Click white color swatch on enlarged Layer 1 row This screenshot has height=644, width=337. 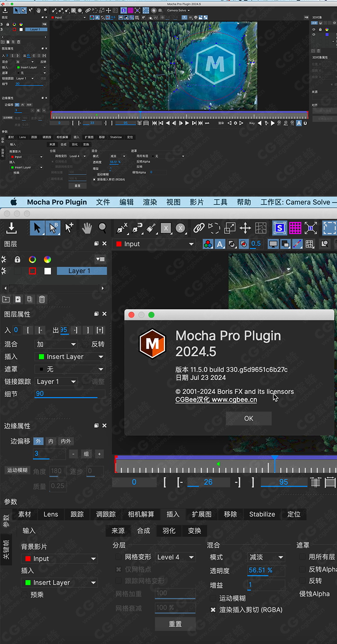pyautogui.click(x=48, y=271)
